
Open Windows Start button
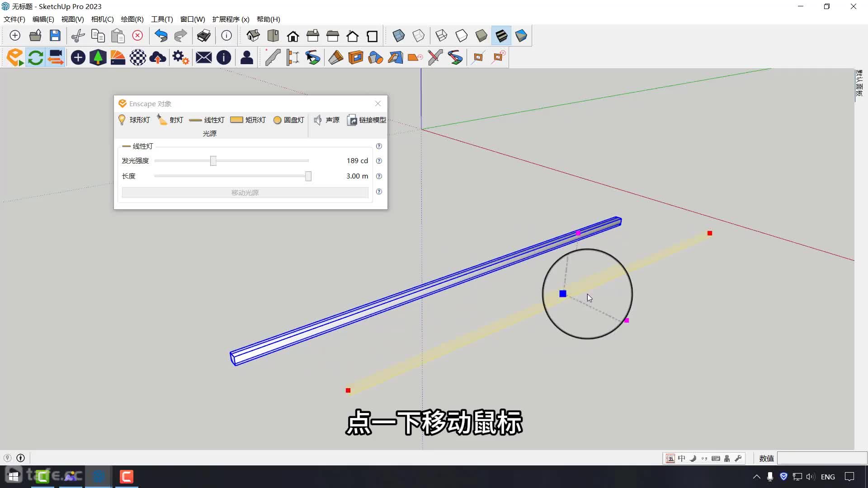(13, 477)
